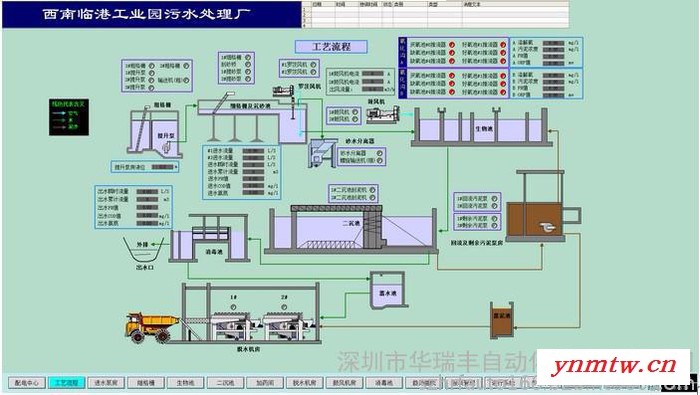Open the 配电中心 screen button
Image resolution: width=700 pixels, height=395 pixels.
pyautogui.click(x=27, y=383)
